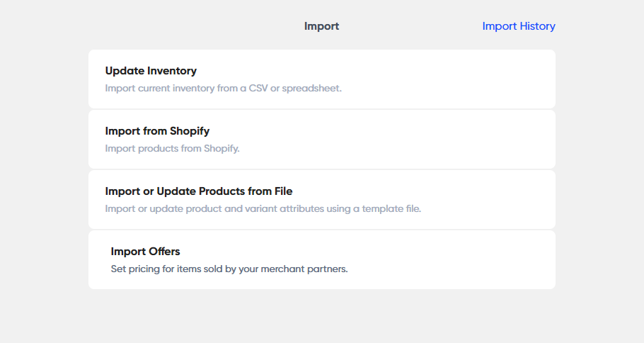Choose Import or Update Products from File
The height and width of the screenshot is (343, 644).
(x=321, y=199)
